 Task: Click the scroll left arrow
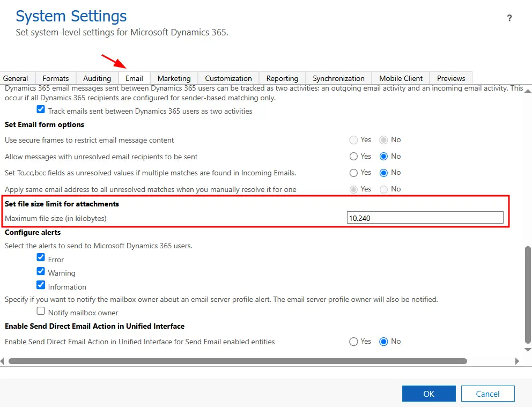coord(2,361)
